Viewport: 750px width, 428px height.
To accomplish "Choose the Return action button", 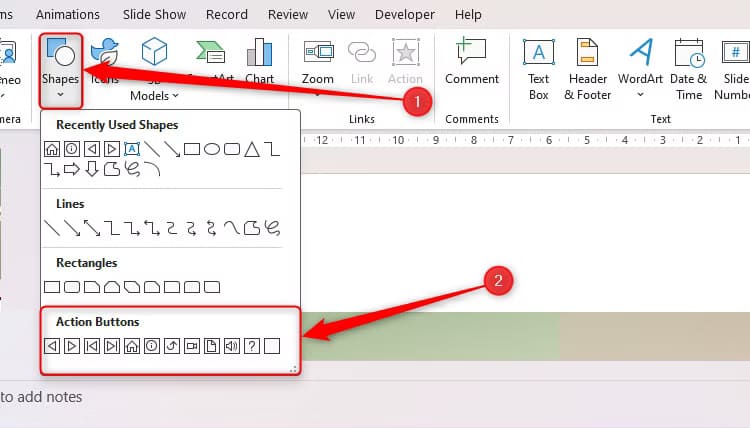I will tap(172, 346).
